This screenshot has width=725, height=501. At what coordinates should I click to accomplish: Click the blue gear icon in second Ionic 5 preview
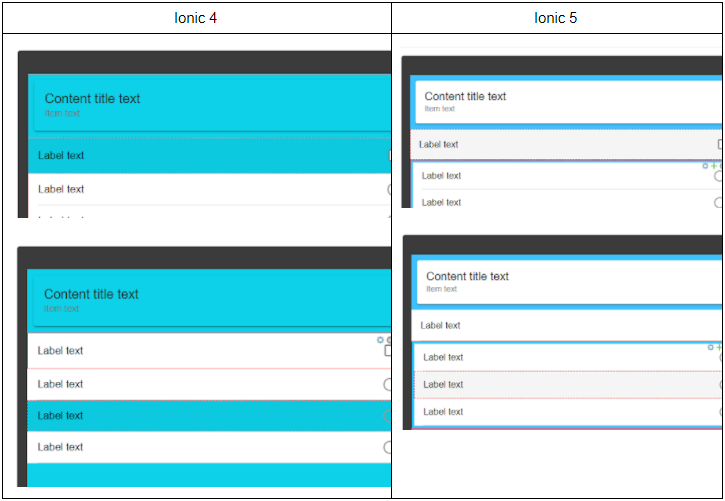[711, 347]
